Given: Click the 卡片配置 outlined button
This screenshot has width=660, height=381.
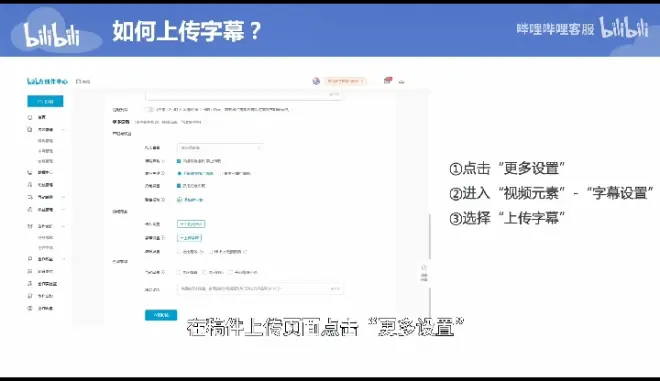Looking at the screenshot, I should tap(191, 224).
